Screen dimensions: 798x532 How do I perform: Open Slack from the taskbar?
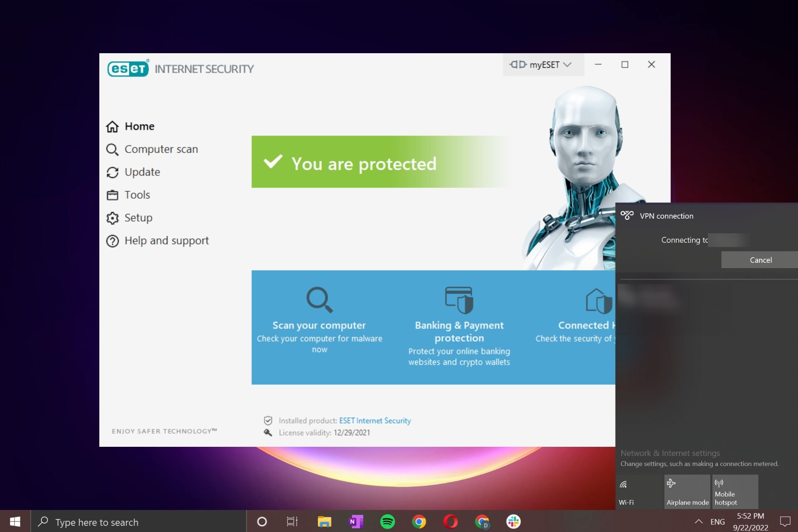(x=514, y=522)
